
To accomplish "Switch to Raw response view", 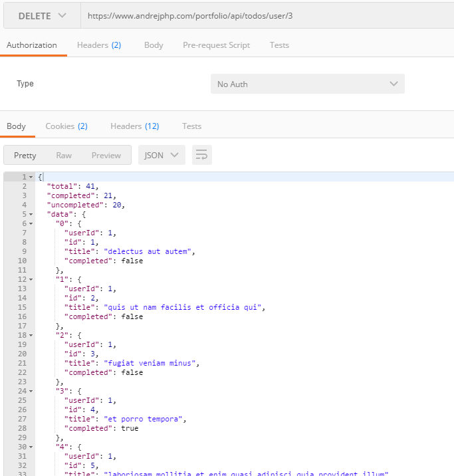I will point(64,156).
